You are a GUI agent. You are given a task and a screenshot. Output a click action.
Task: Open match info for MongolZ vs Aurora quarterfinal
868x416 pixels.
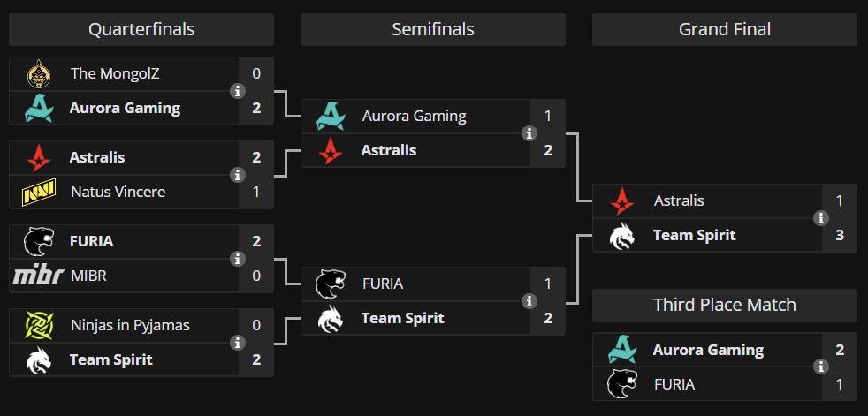tap(238, 91)
